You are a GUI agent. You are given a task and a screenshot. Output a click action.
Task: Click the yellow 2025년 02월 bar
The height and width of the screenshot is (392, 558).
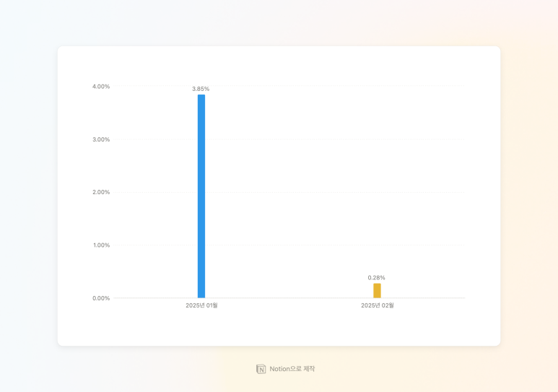(377, 291)
